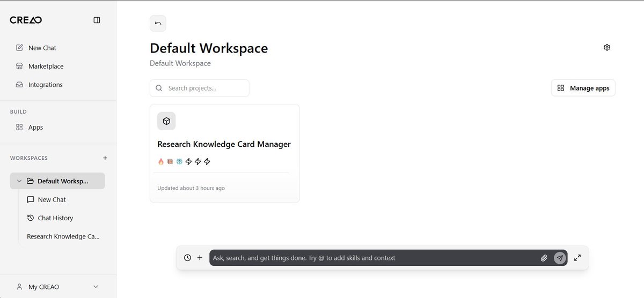Image resolution: width=644 pixels, height=298 pixels.
Task: Click the Default Workspace folder icon
Action: coord(30,181)
